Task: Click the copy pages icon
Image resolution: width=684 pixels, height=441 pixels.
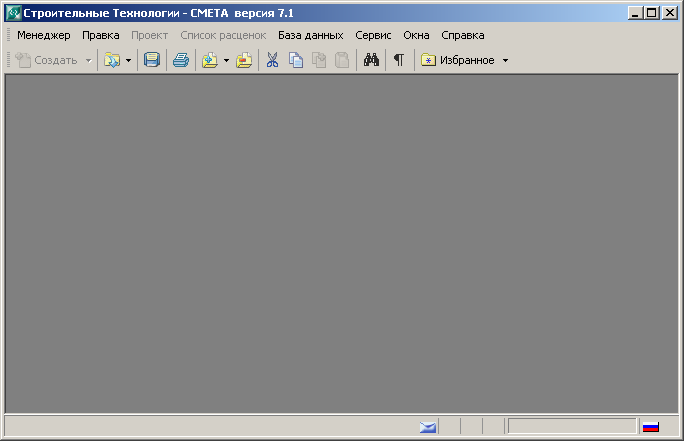Action: (296, 60)
